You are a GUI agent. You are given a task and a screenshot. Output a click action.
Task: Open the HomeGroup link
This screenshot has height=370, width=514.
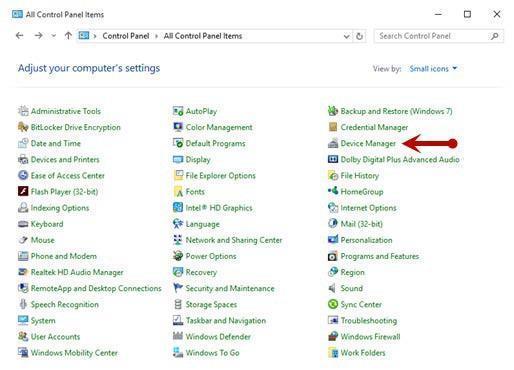(x=362, y=192)
